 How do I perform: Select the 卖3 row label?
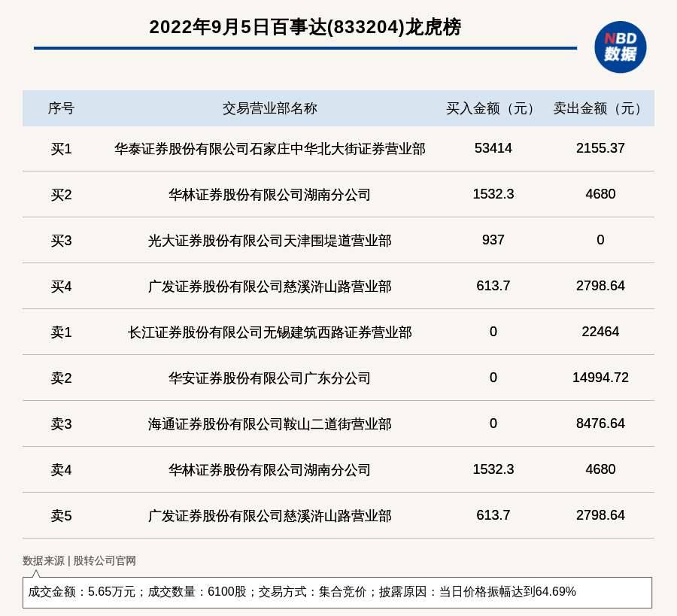click(61, 424)
